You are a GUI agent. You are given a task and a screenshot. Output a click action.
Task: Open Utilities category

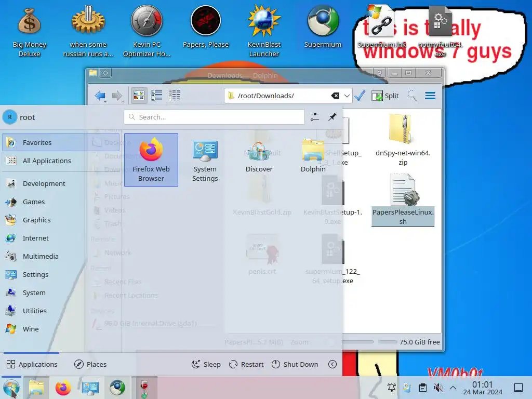tap(61, 311)
